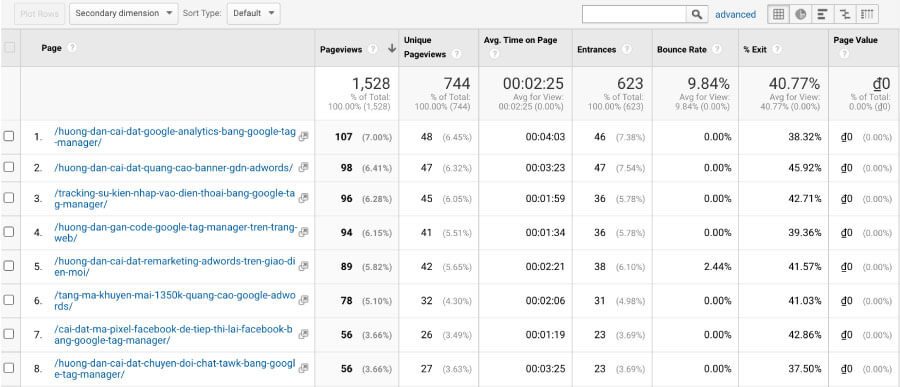Check row 1 google-analytics page checkbox

(x=9, y=136)
